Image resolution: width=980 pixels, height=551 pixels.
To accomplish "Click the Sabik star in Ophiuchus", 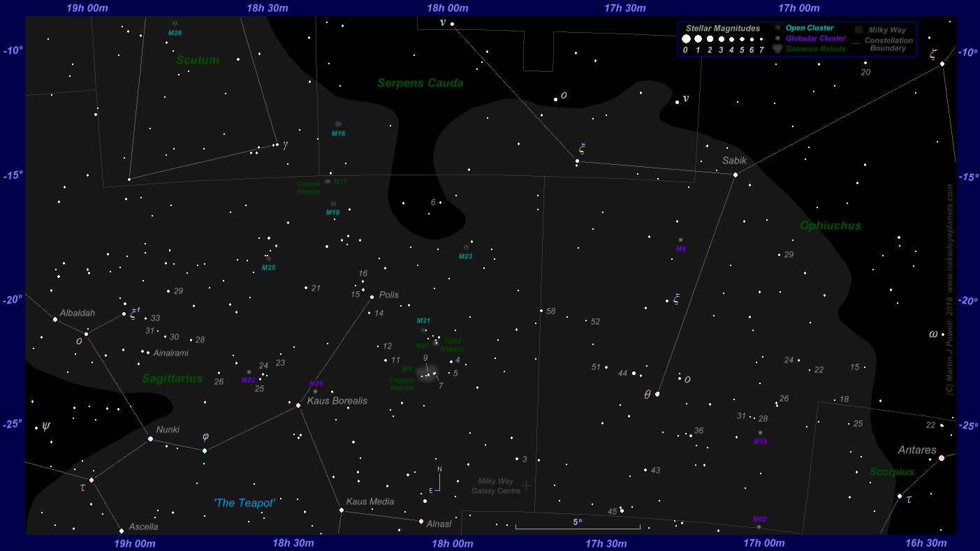I will click(x=735, y=175).
